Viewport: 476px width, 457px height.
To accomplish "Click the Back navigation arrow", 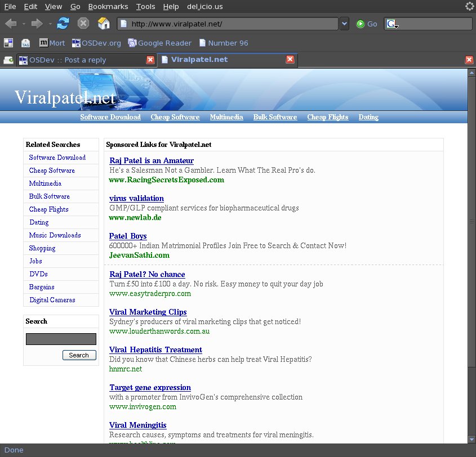I will pos(11,24).
